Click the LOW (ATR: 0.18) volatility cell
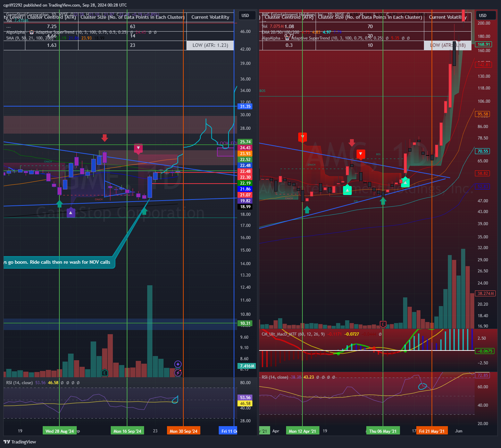The height and width of the screenshot is (448, 501). (448, 45)
